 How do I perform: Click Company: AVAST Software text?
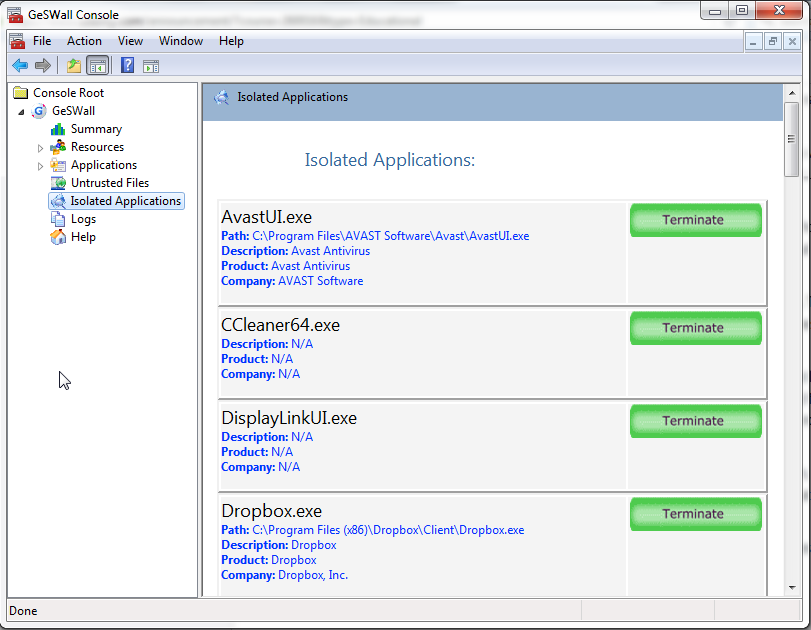click(292, 281)
